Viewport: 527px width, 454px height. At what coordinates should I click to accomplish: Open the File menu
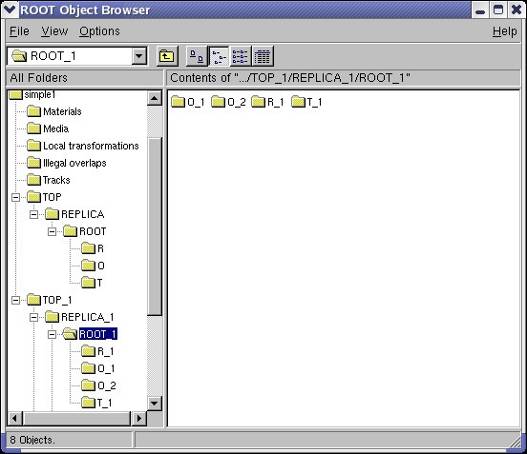point(19,31)
